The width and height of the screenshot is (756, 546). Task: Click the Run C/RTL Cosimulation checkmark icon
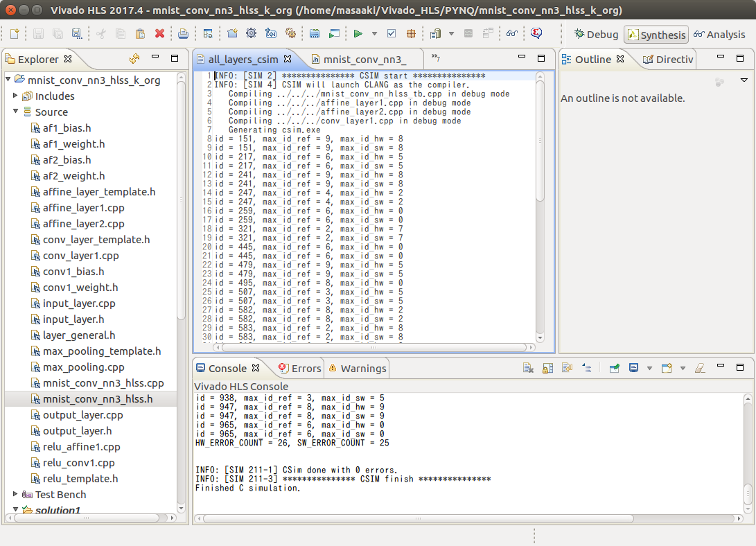pos(392,33)
